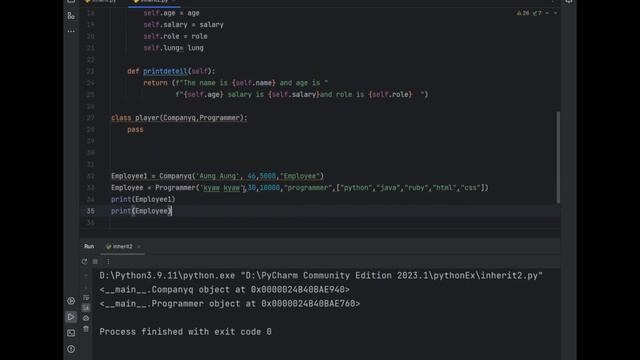640x360 pixels.
Task: Click 'self.lung= lung' line
Action: (x=173, y=48)
